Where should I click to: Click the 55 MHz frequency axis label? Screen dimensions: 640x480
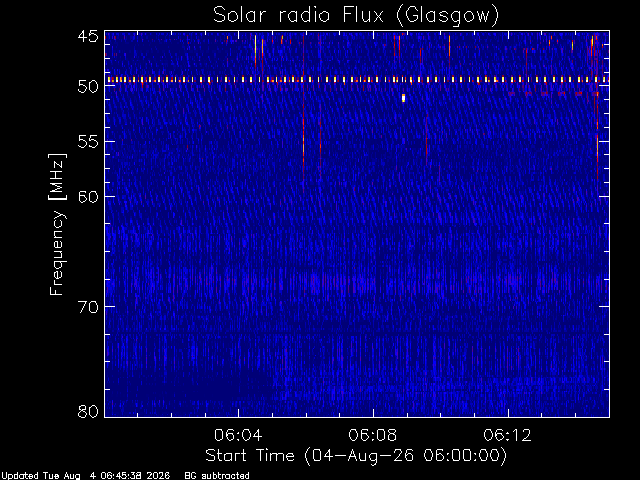pyautogui.click(x=88, y=142)
